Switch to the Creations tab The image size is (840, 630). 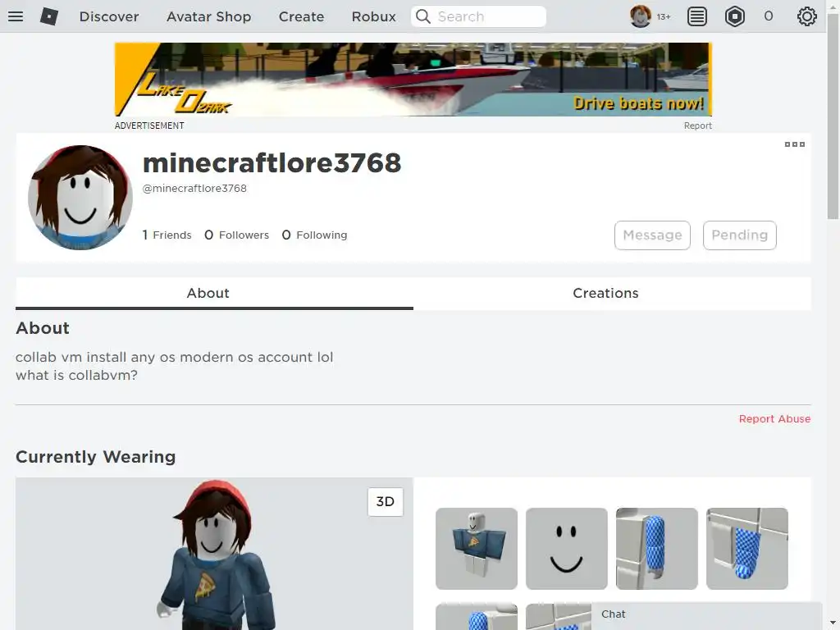coord(612,293)
